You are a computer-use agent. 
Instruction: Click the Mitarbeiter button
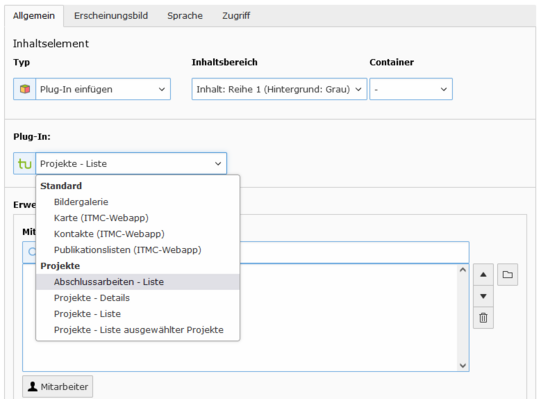[x=58, y=387]
